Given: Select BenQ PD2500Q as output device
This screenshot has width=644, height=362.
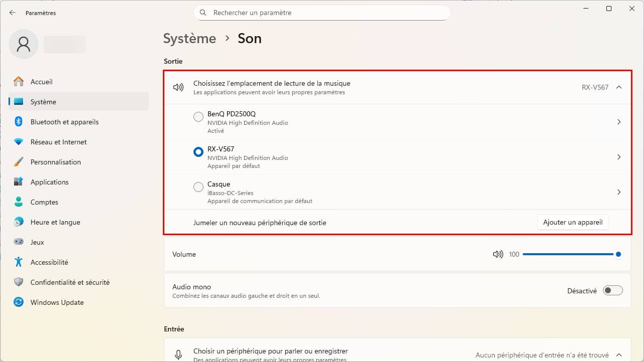Looking at the screenshot, I should (x=198, y=117).
